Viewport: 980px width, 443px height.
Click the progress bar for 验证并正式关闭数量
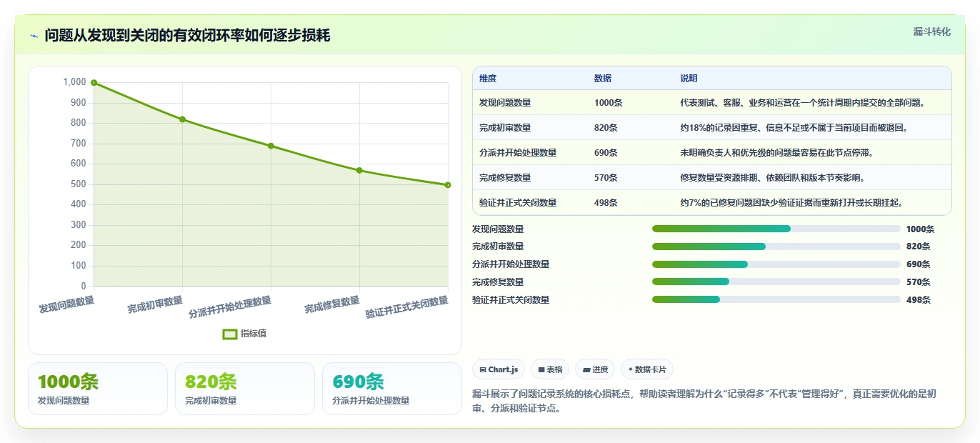[776, 300]
